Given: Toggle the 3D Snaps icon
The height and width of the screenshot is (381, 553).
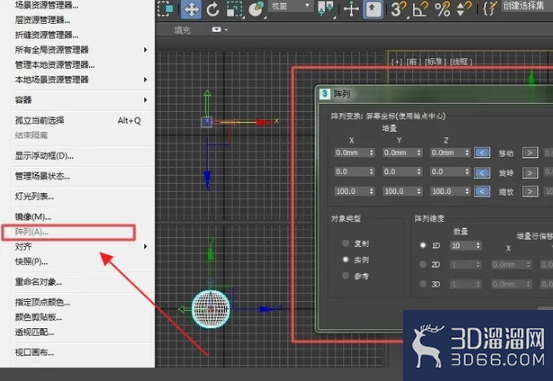Looking at the screenshot, I should coord(398,9).
